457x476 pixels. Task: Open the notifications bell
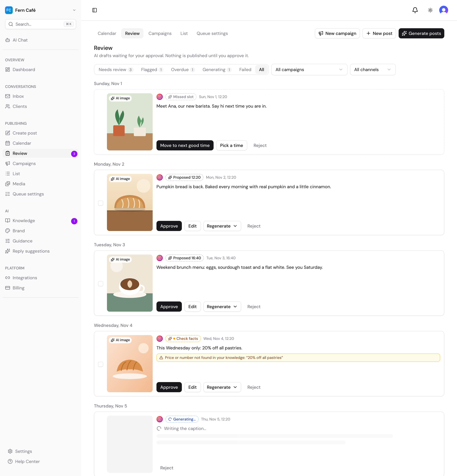(x=415, y=10)
